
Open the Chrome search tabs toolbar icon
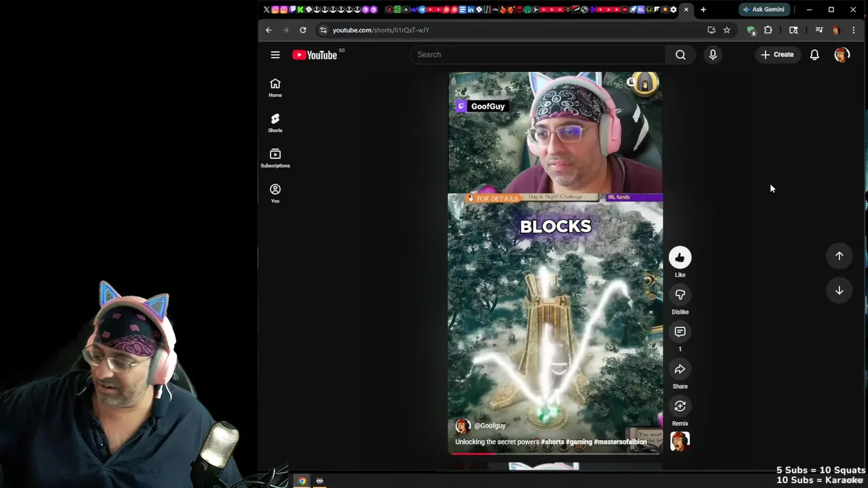793,30
